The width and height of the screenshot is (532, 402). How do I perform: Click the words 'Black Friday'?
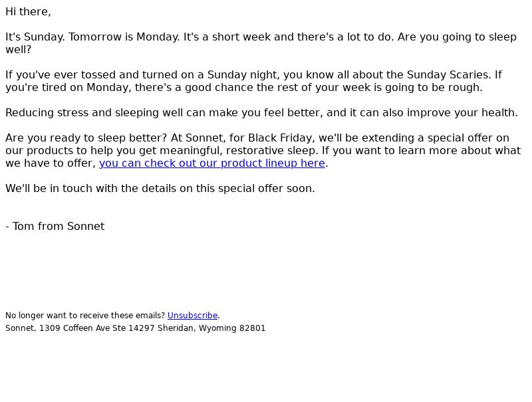(280, 138)
